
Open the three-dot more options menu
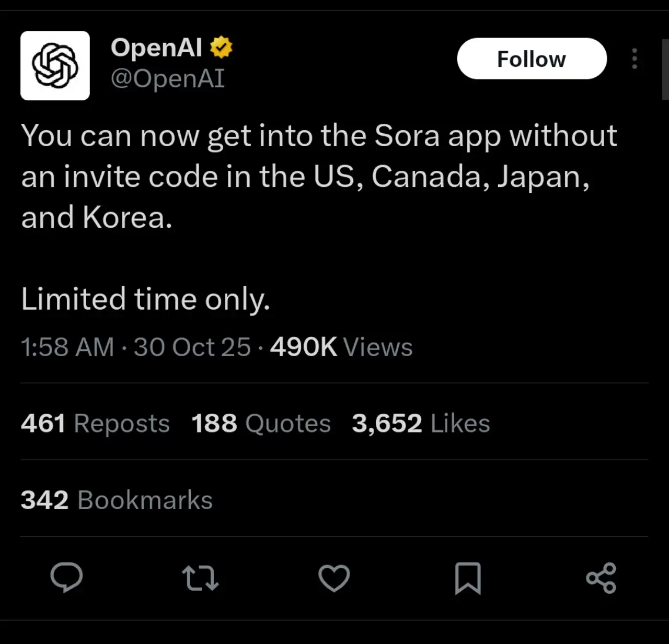pyautogui.click(x=635, y=58)
